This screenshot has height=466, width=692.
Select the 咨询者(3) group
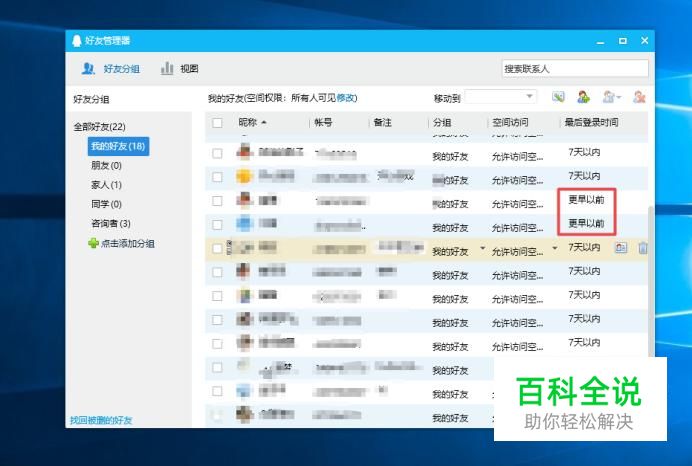111,224
